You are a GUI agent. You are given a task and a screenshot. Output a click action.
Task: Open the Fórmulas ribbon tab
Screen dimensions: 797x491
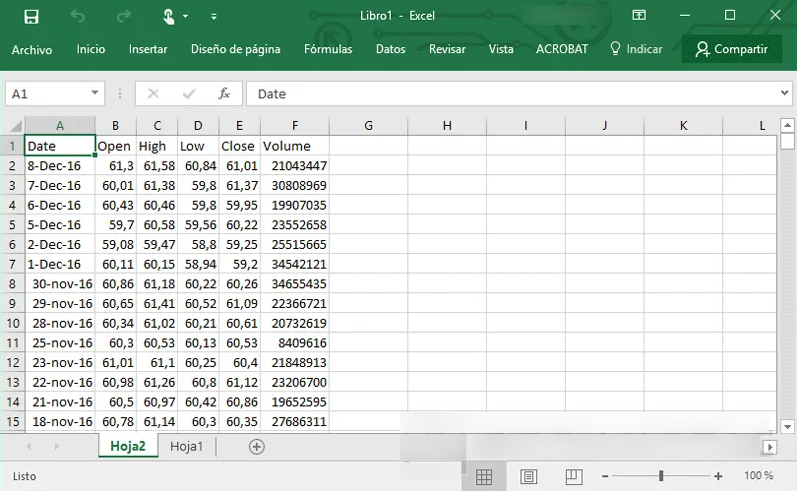tap(328, 49)
